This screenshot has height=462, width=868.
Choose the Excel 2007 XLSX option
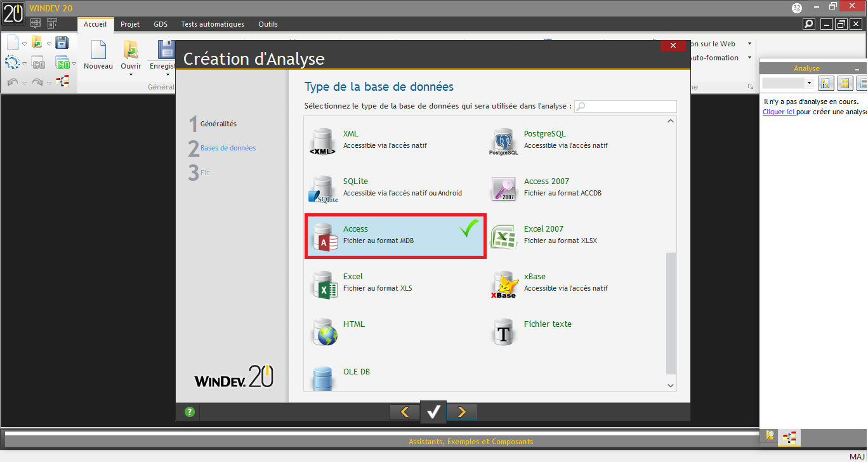576,237
